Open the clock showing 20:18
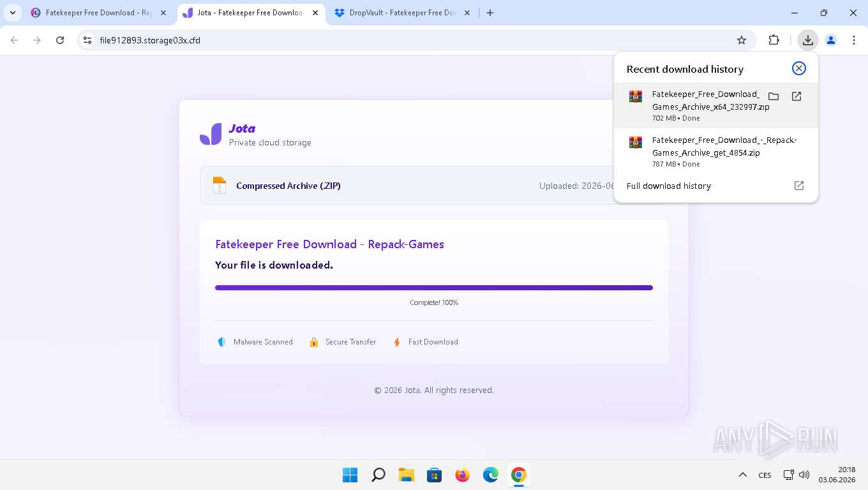Viewport: 868px width, 490px height. point(837,475)
